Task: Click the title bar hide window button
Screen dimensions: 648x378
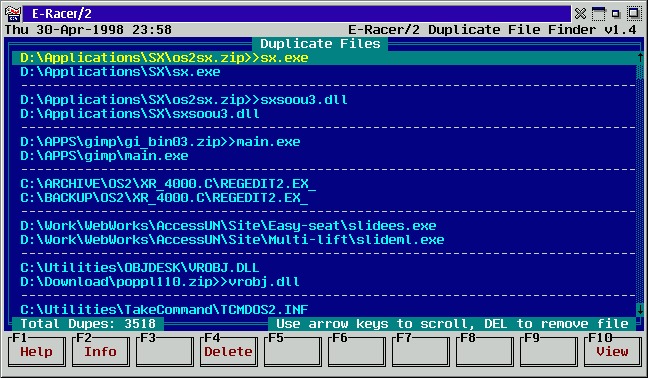Action: [x=598, y=14]
